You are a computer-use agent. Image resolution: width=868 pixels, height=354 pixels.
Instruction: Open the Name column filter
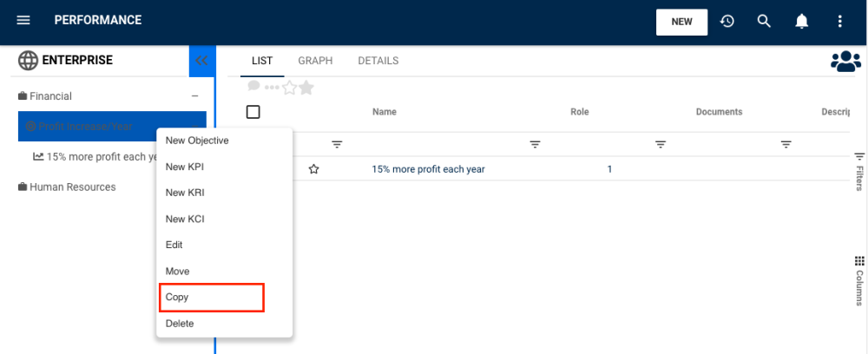click(x=536, y=144)
